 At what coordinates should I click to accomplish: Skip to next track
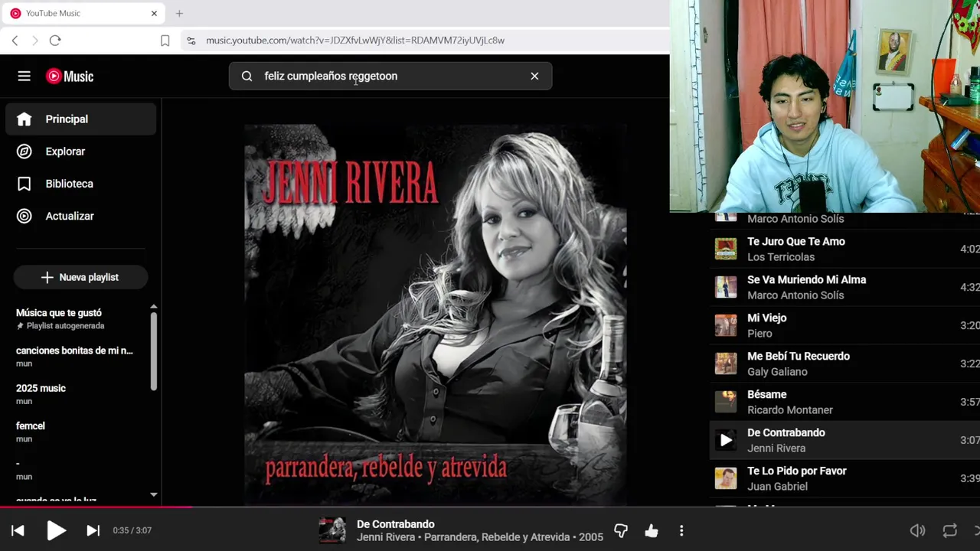tap(93, 530)
